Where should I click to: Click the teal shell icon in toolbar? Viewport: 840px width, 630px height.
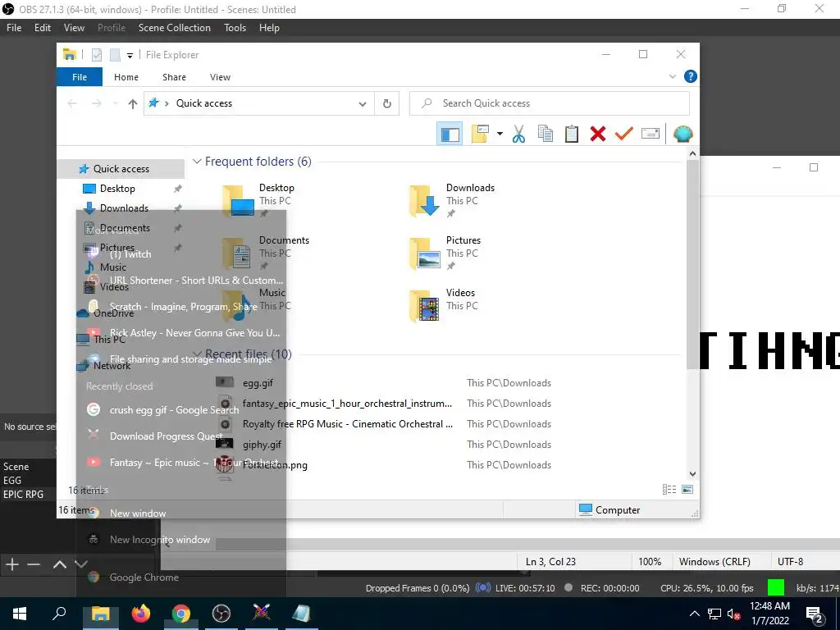682,134
